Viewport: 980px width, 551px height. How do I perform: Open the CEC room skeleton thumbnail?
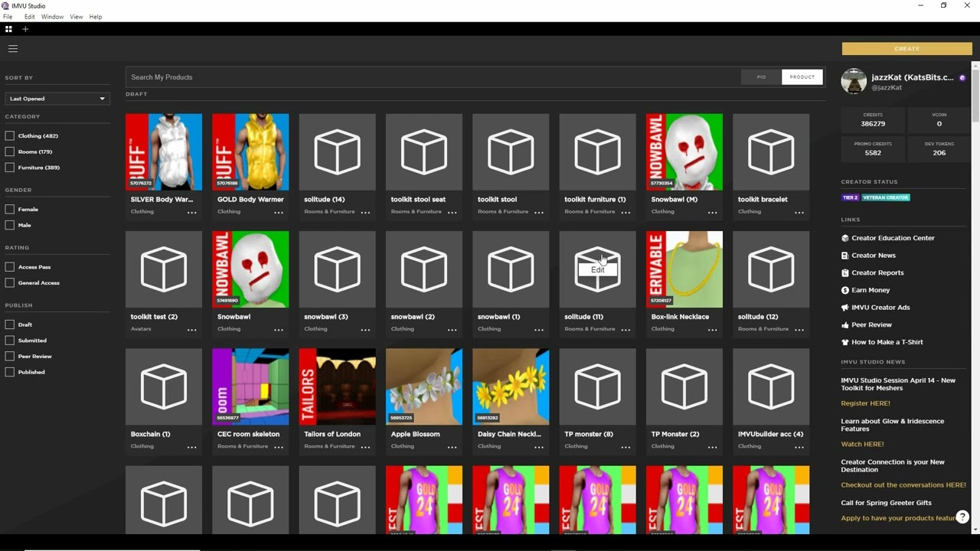[250, 386]
